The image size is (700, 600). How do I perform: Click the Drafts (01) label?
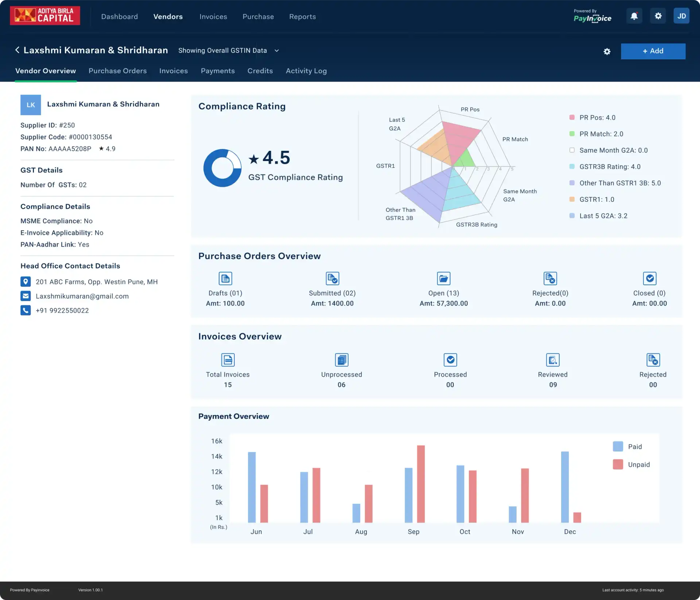(225, 293)
